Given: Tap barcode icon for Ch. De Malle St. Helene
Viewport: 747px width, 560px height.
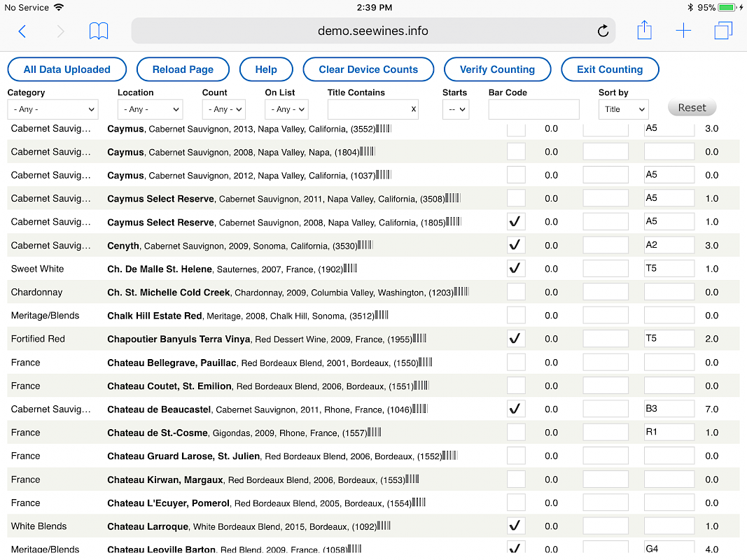Looking at the screenshot, I should click(x=350, y=268).
